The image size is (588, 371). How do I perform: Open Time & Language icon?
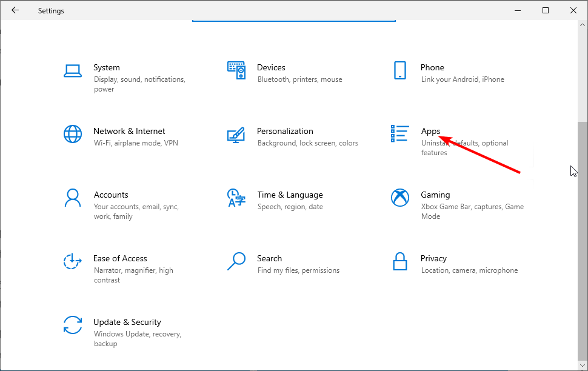pos(236,198)
